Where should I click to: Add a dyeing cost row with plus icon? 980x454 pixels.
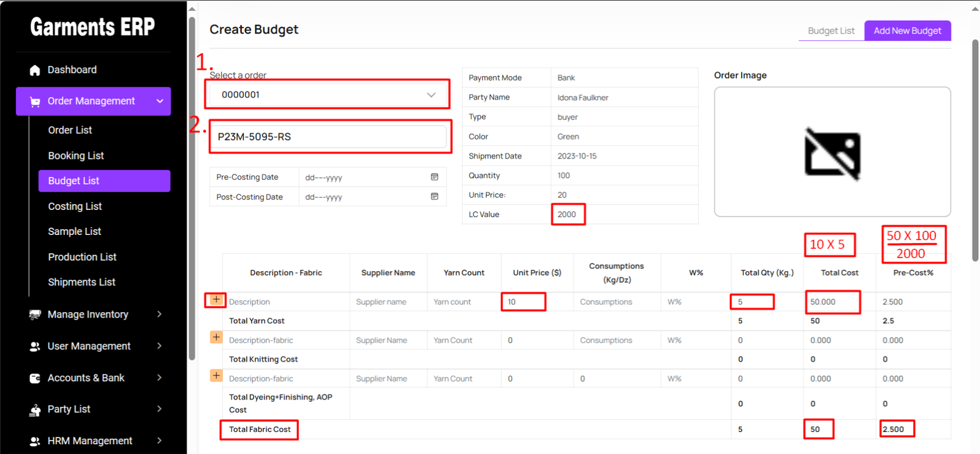point(216,376)
